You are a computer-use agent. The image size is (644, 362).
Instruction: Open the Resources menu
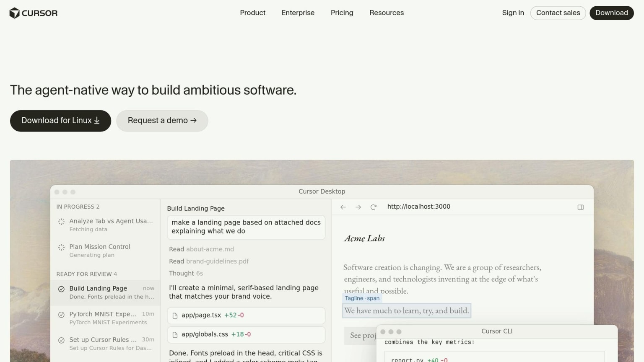pos(386,13)
